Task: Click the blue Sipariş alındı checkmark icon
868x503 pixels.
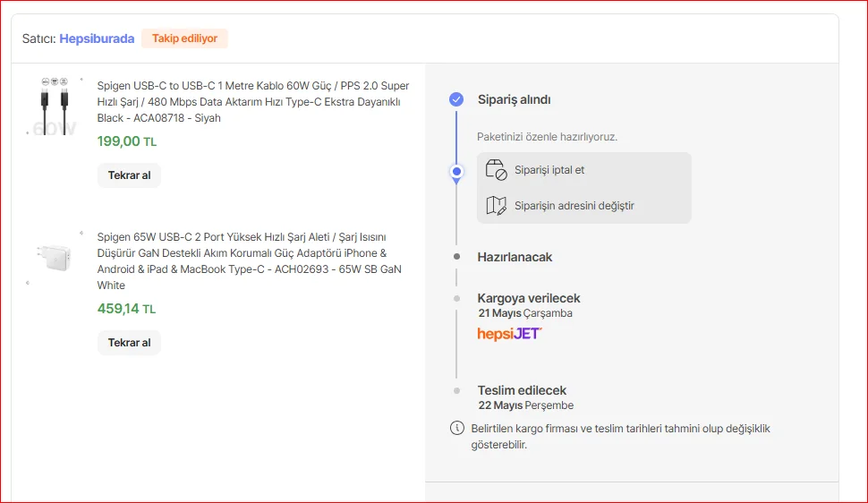Action: [x=456, y=99]
